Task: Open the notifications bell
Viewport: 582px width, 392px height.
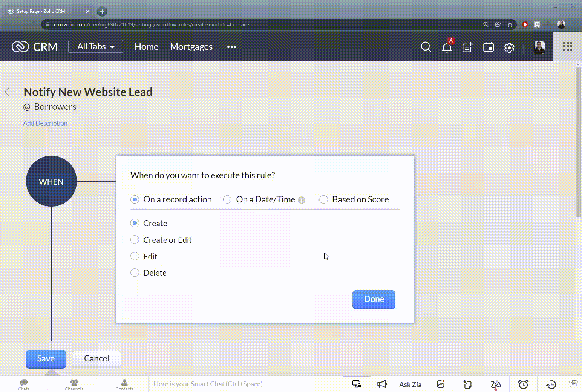Action: (447, 47)
